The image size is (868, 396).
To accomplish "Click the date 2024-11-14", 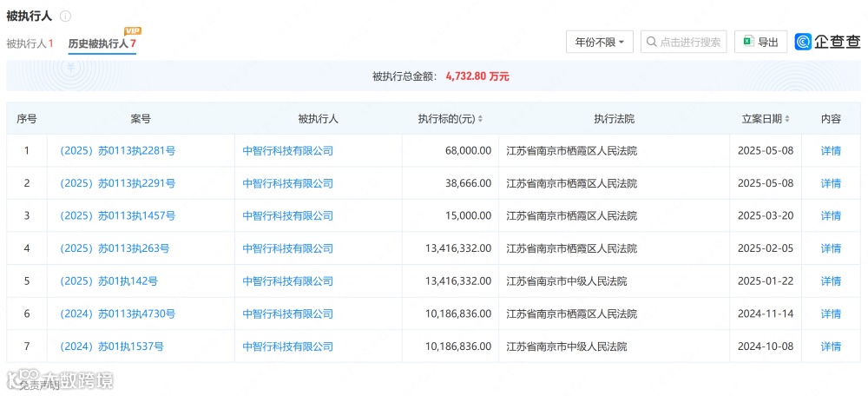I will 766,314.
